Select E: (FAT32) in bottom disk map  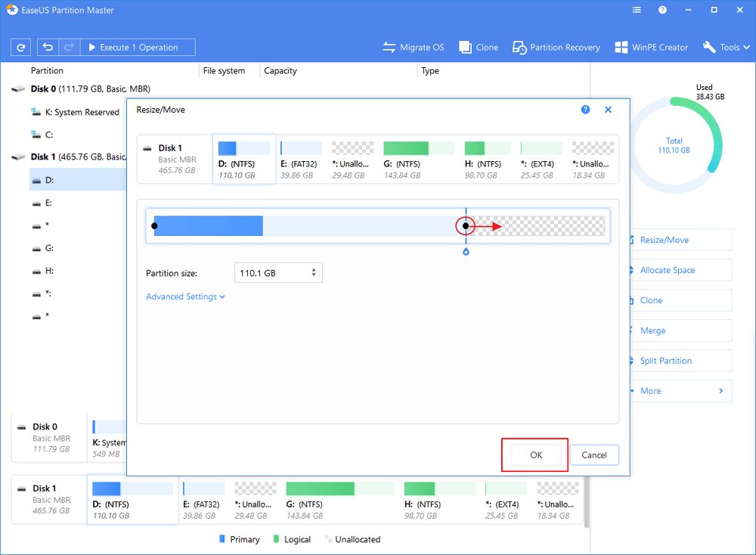pos(203,501)
